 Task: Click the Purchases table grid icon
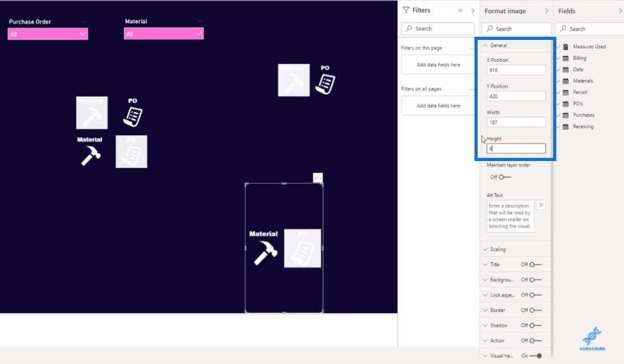click(x=565, y=115)
